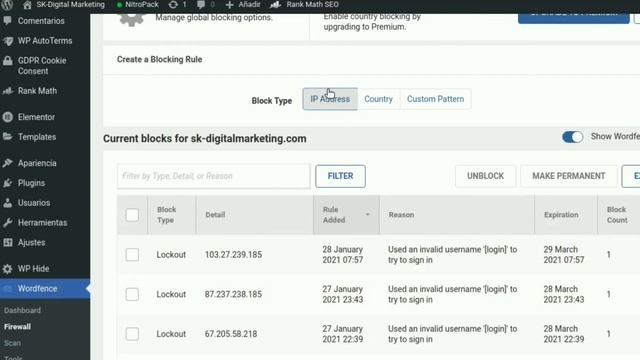Click the MAKE PERMANENT button

coord(569,176)
